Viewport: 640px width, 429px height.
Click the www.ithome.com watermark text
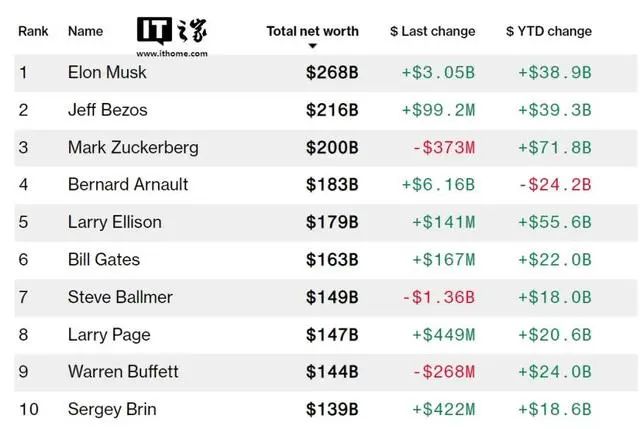(172, 53)
